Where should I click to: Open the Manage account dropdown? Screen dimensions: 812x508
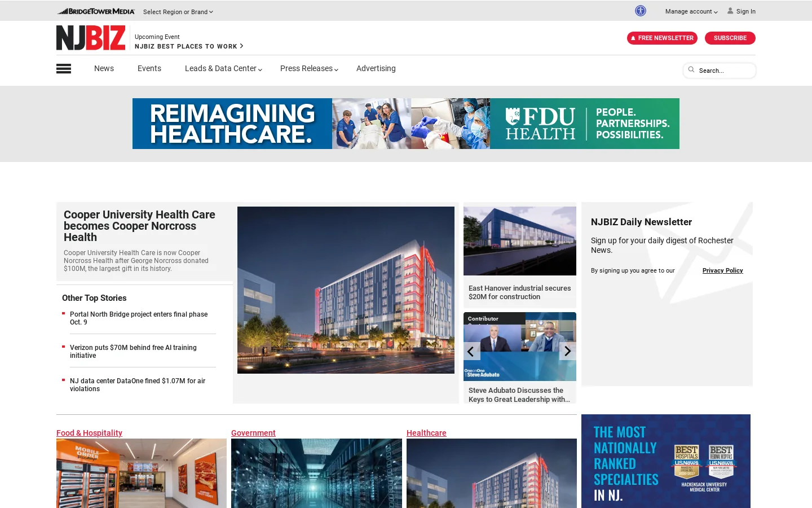coord(691,11)
